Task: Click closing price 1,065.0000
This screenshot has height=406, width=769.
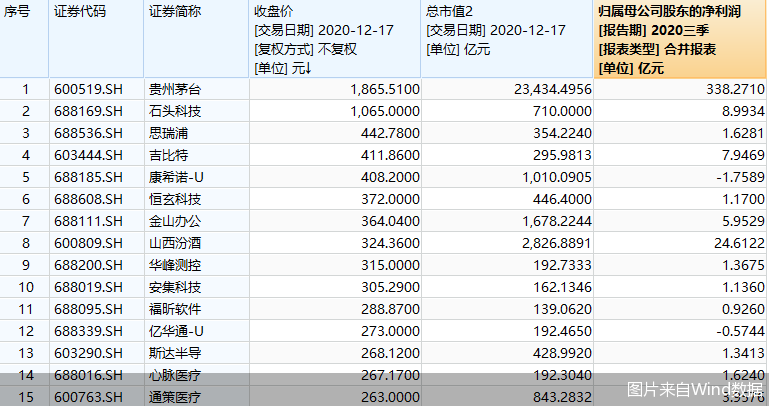Action: pos(385,111)
